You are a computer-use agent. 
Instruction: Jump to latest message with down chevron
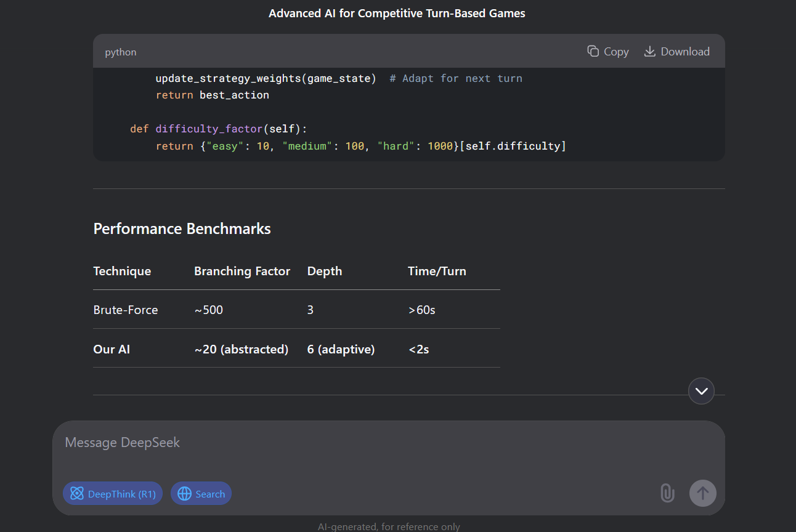[x=701, y=391]
